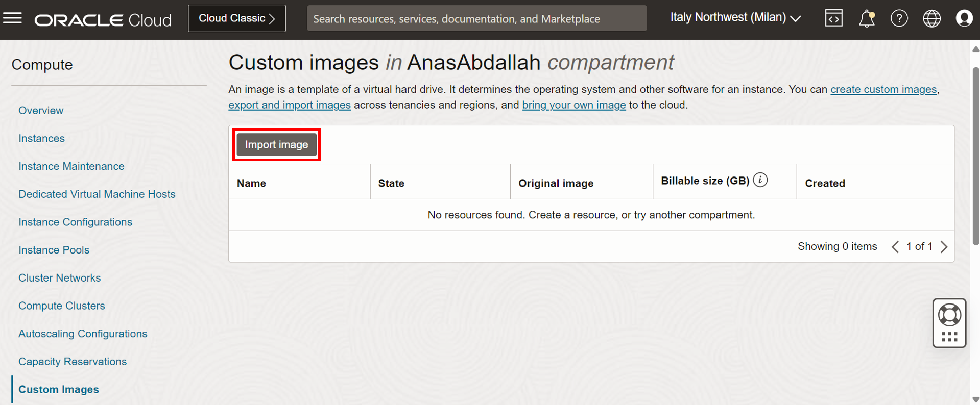980x405 pixels.
Task: Select Custom Images in the sidebar
Action: 59,390
